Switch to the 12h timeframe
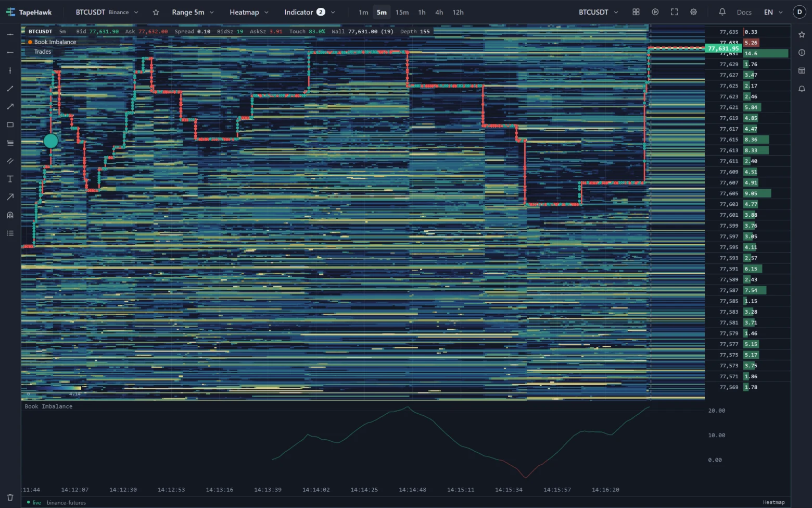Viewport: 812px width, 508px height. 458,12
